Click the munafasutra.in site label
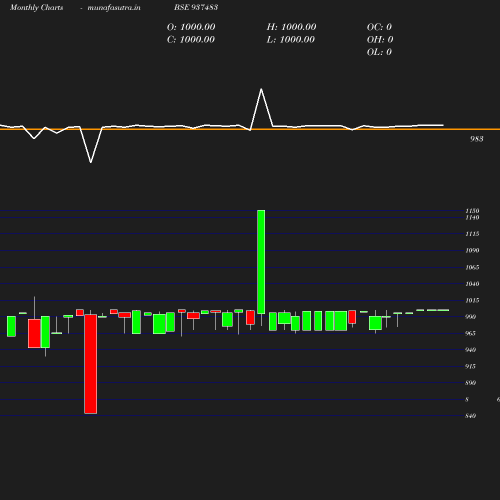This screenshot has height=500, width=500. 114,8
